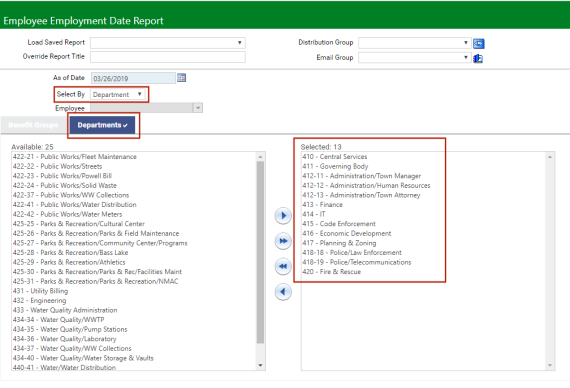This screenshot has width=570, height=388.
Task: Click the Available list scrollbar thumb
Action: click(x=260, y=252)
